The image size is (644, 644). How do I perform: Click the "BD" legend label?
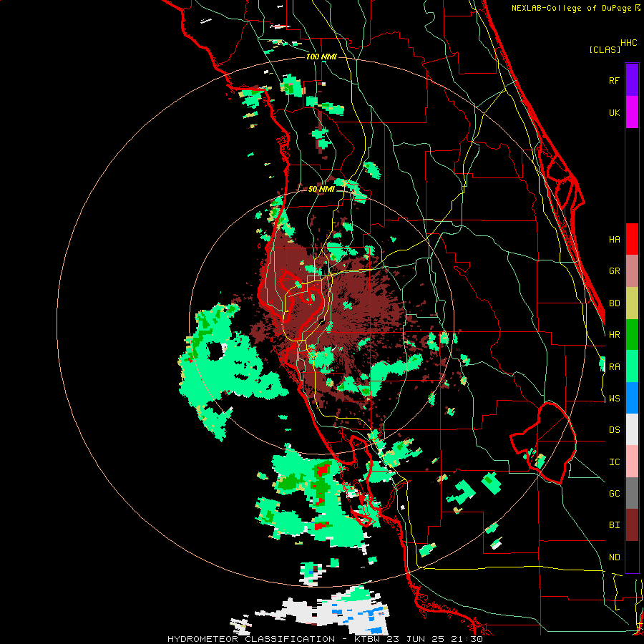pos(614,303)
